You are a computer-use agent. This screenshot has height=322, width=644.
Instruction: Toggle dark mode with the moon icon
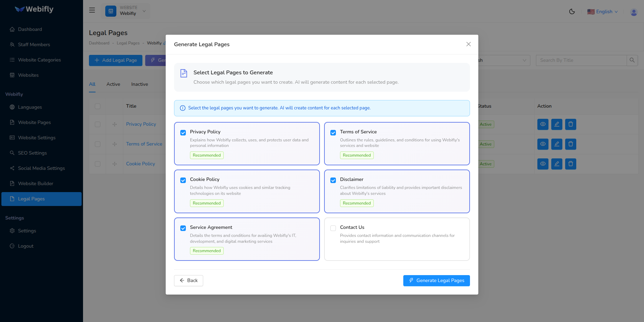(x=572, y=11)
